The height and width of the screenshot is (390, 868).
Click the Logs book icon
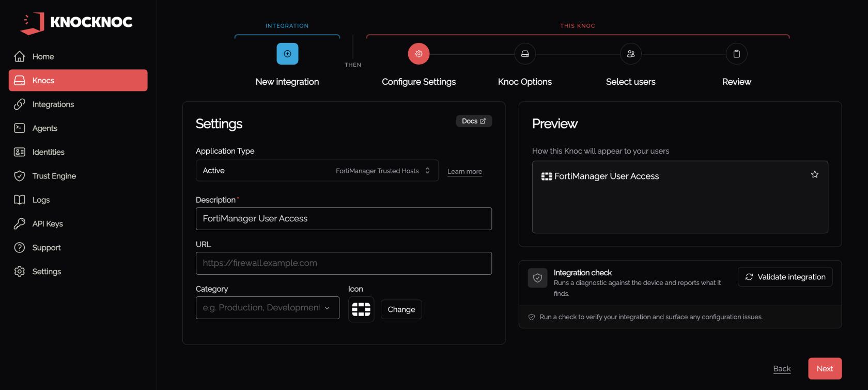20,200
